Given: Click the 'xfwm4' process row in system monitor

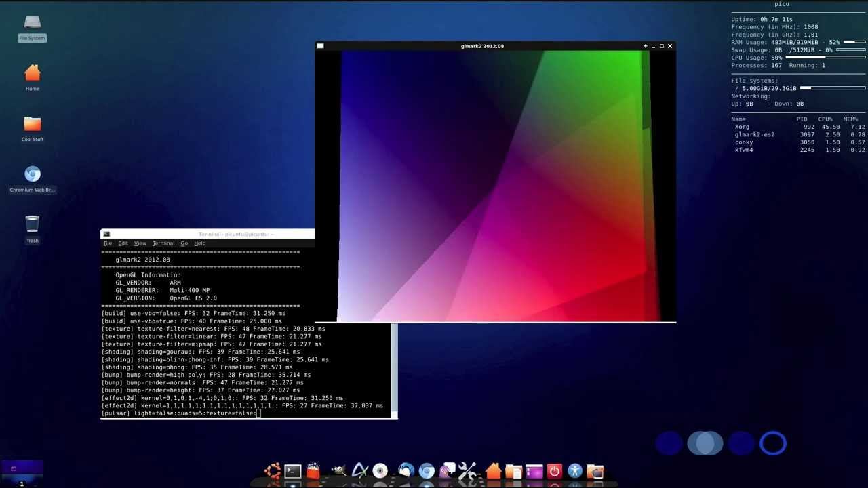Looking at the screenshot, I should coord(800,150).
